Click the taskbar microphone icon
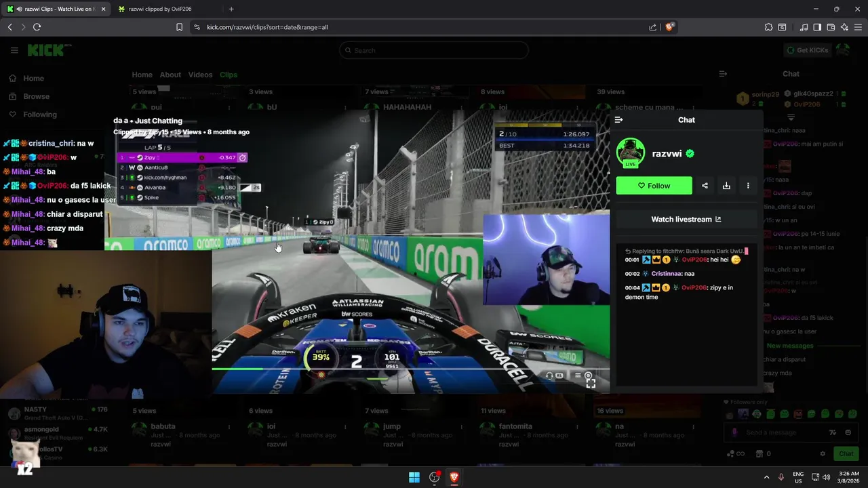This screenshot has width=868, height=488. pyautogui.click(x=781, y=477)
